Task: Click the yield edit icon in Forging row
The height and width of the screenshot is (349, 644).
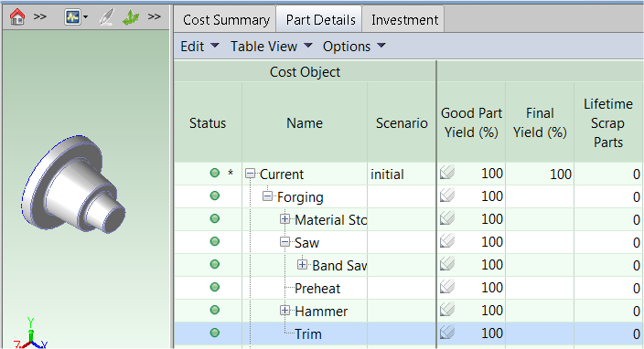Action: [x=447, y=196]
